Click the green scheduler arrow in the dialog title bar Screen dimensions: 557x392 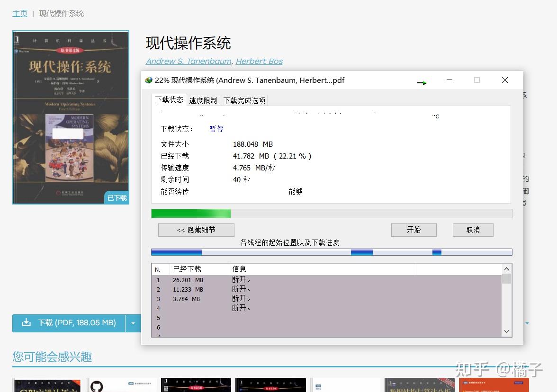pos(422,81)
